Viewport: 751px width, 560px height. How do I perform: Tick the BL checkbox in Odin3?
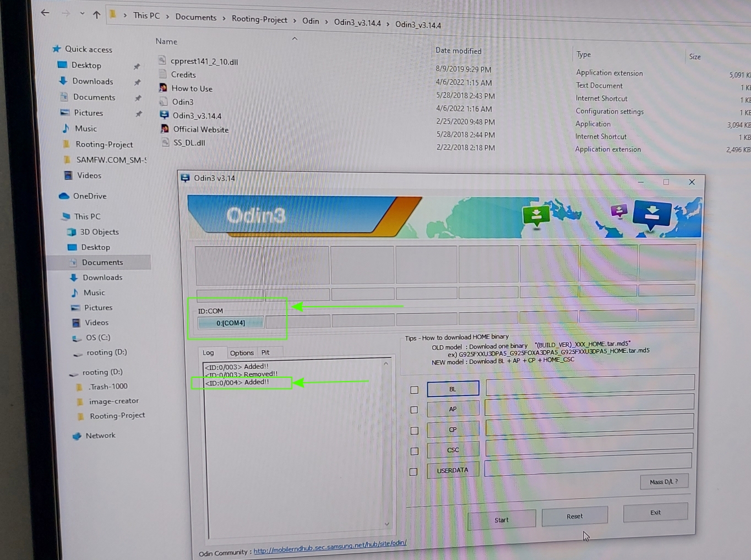coord(414,390)
